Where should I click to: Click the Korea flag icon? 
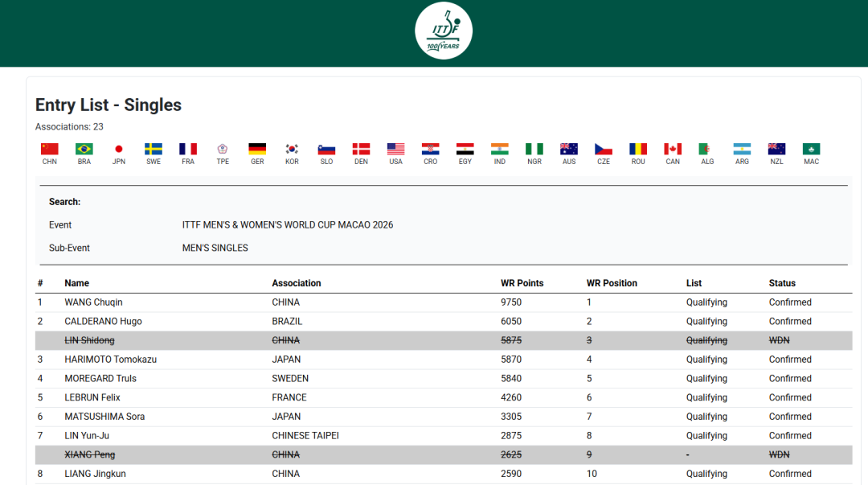tap(292, 149)
